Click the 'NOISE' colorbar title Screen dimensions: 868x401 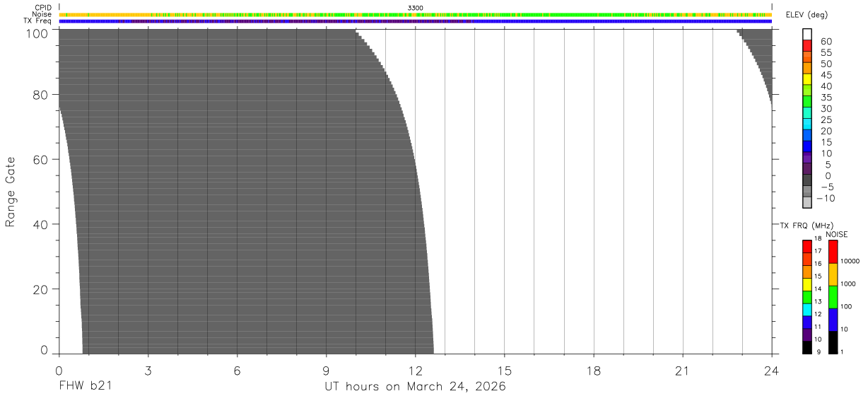pyautogui.click(x=837, y=234)
